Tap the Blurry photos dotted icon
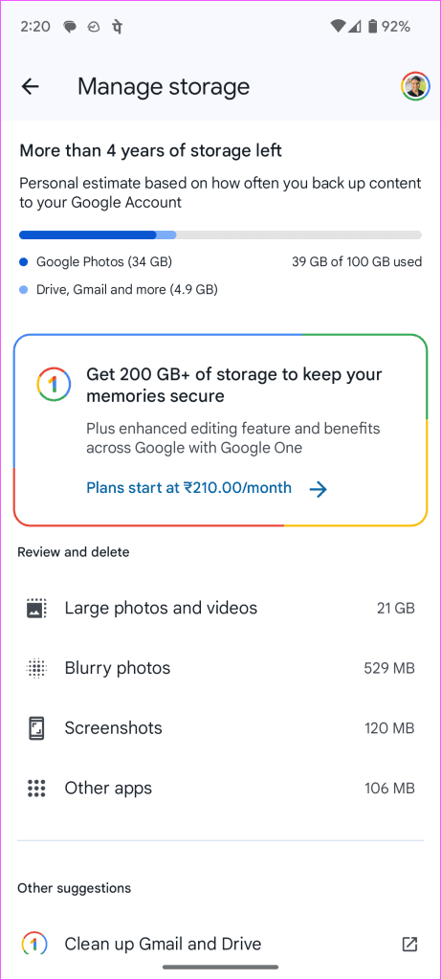Image resolution: width=441 pixels, height=980 pixels. (37, 668)
